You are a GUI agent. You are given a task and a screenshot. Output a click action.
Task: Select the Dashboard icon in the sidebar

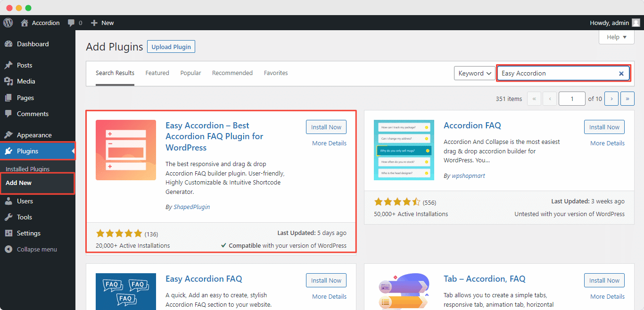(x=10, y=44)
